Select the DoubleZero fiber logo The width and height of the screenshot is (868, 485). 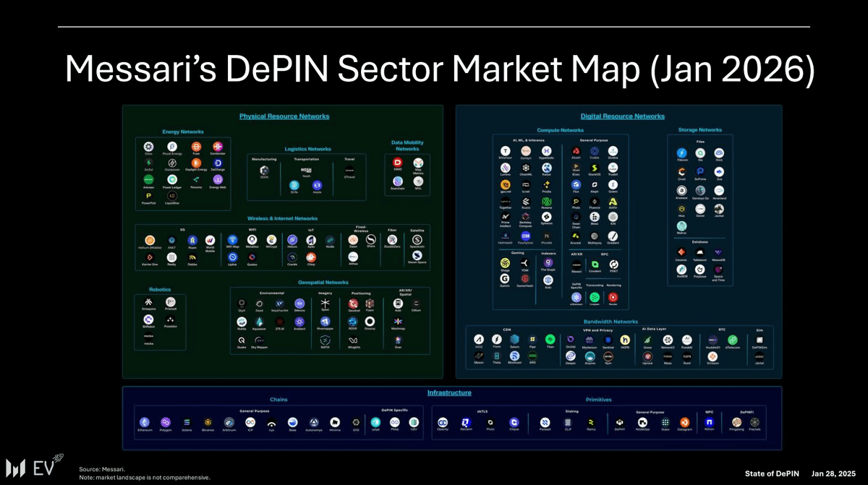coord(391,239)
